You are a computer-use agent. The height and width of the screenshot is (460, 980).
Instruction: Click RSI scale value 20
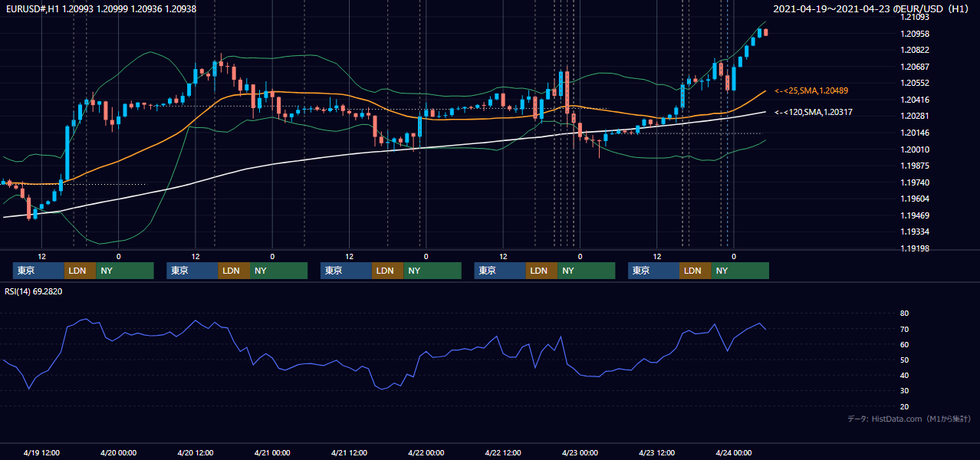pos(905,406)
